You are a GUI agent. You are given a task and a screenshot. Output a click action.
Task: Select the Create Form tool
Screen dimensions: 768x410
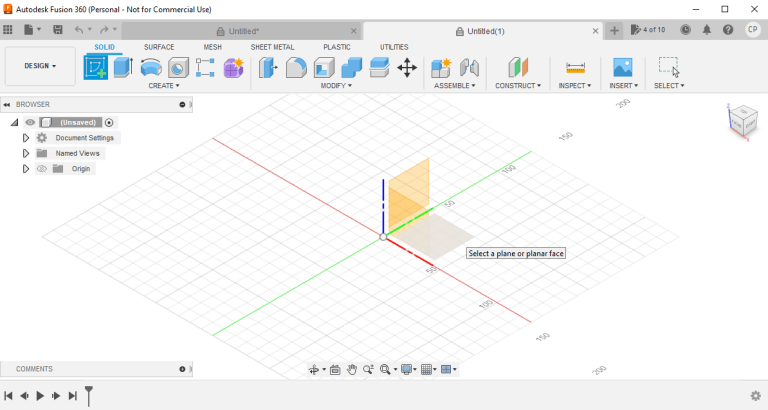(234, 67)
